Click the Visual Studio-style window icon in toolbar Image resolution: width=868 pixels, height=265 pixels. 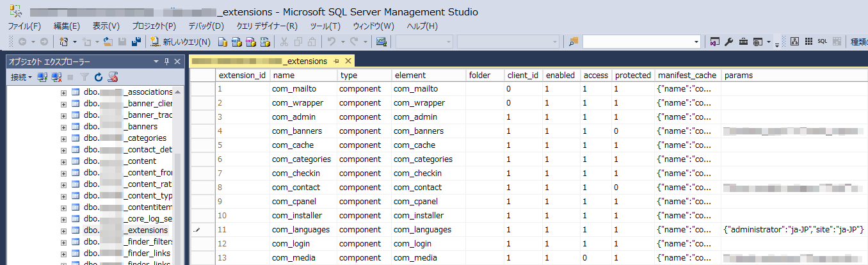tap(715, 42)
